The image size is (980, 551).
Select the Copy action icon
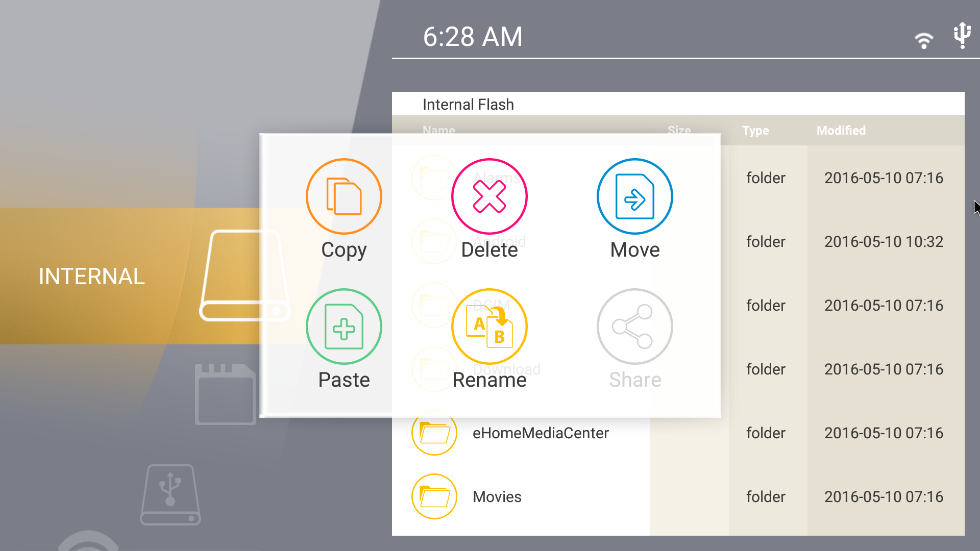(x=344, y=196)
